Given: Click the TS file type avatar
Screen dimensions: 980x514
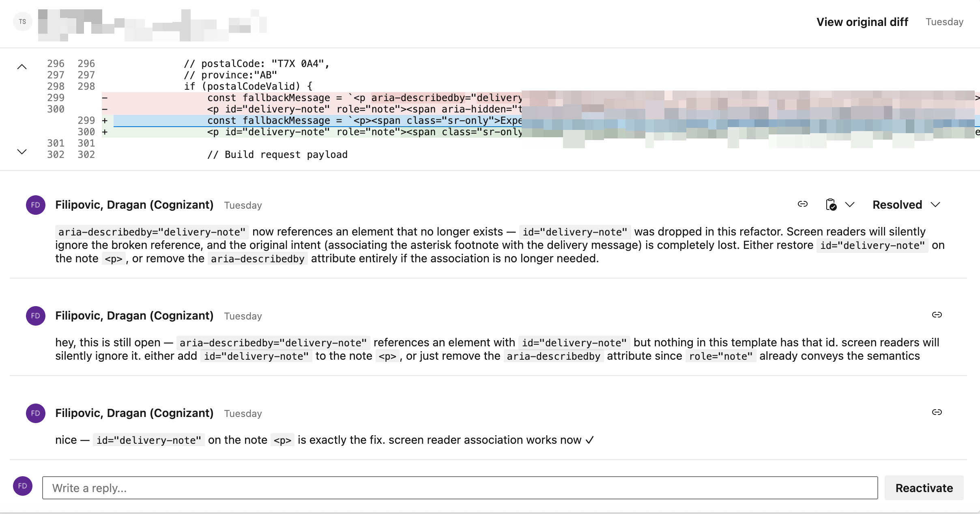Looking at the screenshot, I should coord(22,22).
